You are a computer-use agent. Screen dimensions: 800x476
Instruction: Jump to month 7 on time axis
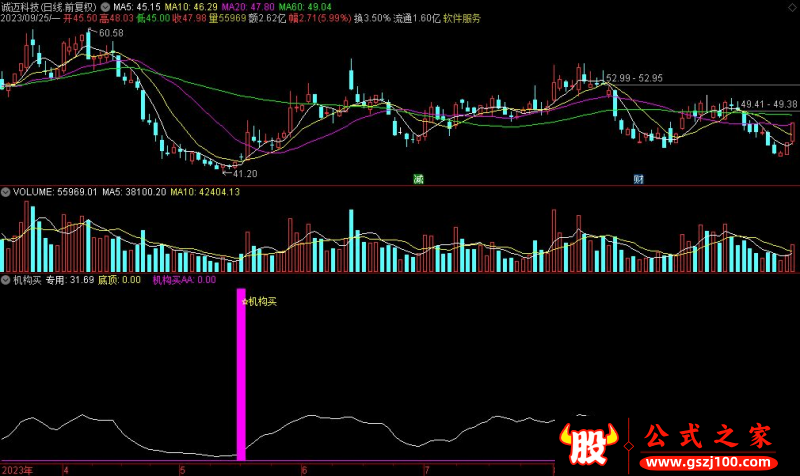427,470
